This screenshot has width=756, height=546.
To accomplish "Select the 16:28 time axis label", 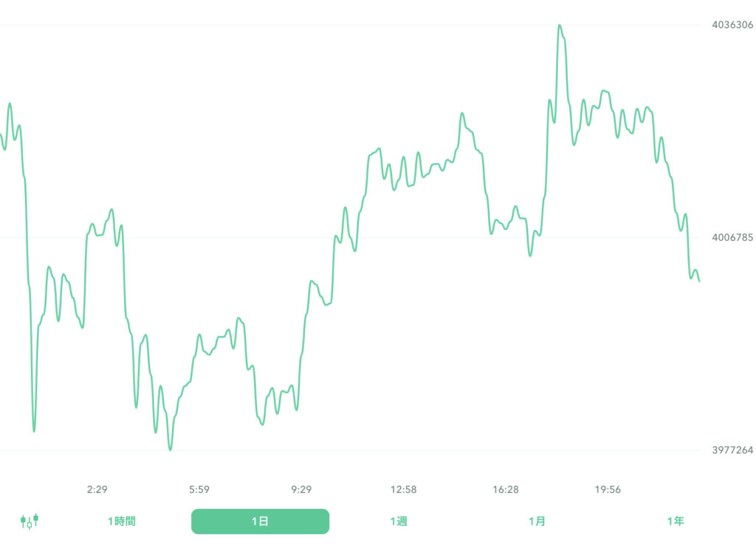I will [x=506, y=489].
